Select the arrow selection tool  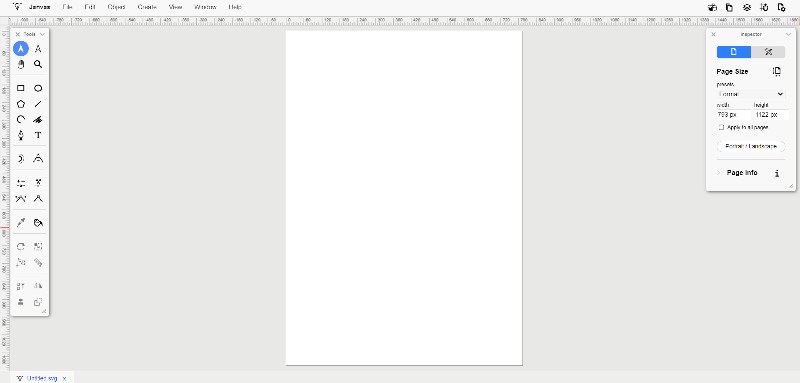pyautogui.click(x=20, y=49)
